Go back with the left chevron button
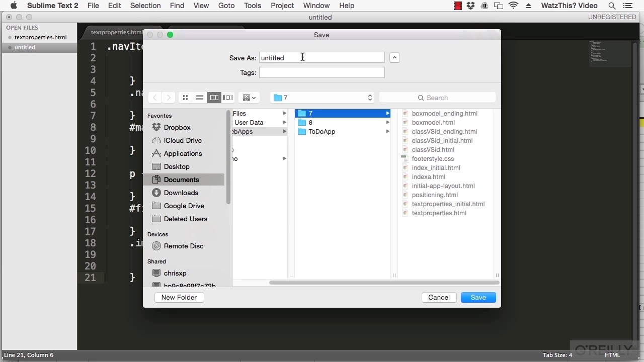 click(155, 98)
